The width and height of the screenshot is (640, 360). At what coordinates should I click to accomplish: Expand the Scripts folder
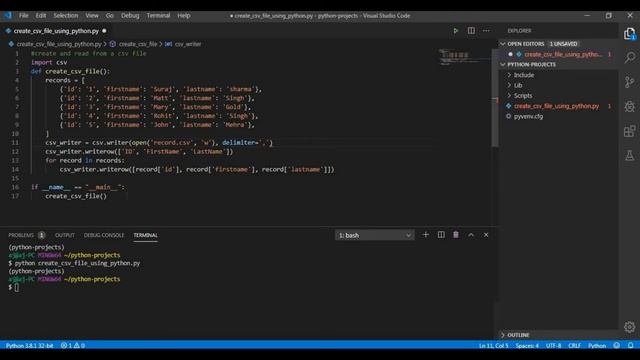tap(523, 96)
